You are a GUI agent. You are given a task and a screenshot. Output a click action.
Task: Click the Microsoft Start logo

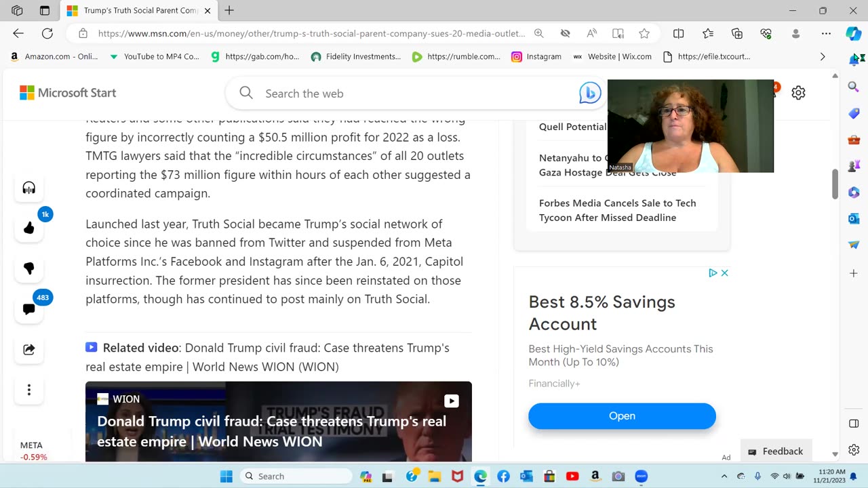coord(68,93)
